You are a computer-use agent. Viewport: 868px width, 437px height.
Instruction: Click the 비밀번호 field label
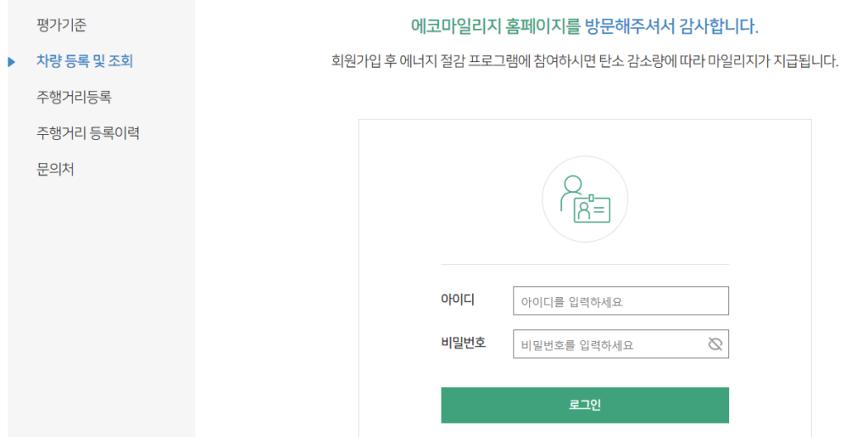point(464,343)
